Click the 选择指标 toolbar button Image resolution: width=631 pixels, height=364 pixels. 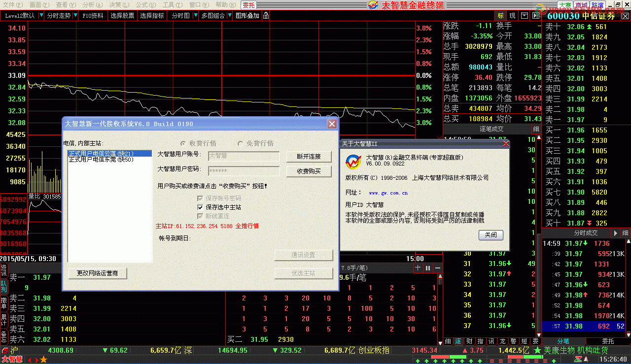pyautogui.click(x=152, y=16)
